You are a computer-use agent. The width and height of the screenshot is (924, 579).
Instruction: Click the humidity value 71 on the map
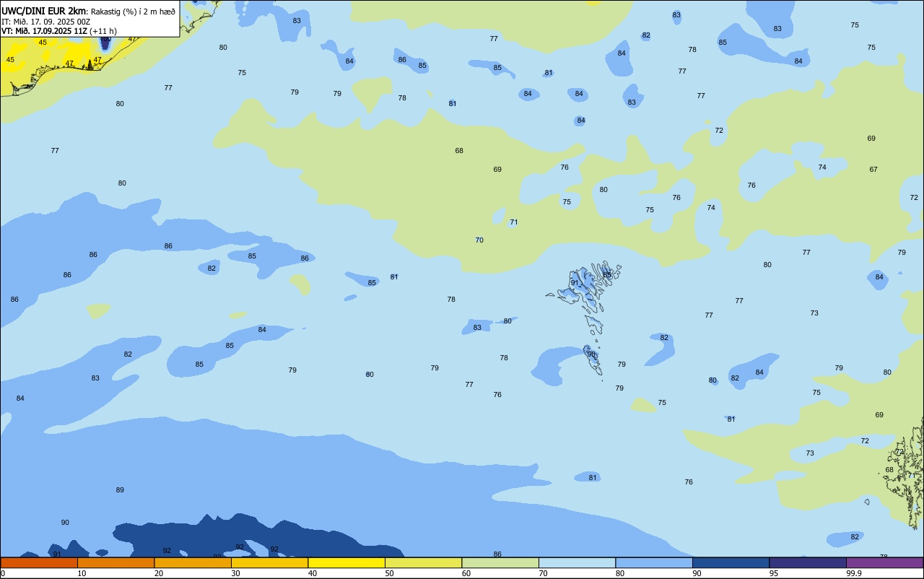click(514, 222)
